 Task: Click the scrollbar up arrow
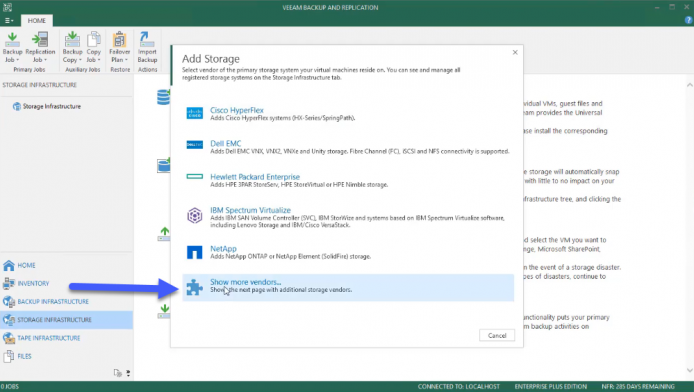coord(689,85)
